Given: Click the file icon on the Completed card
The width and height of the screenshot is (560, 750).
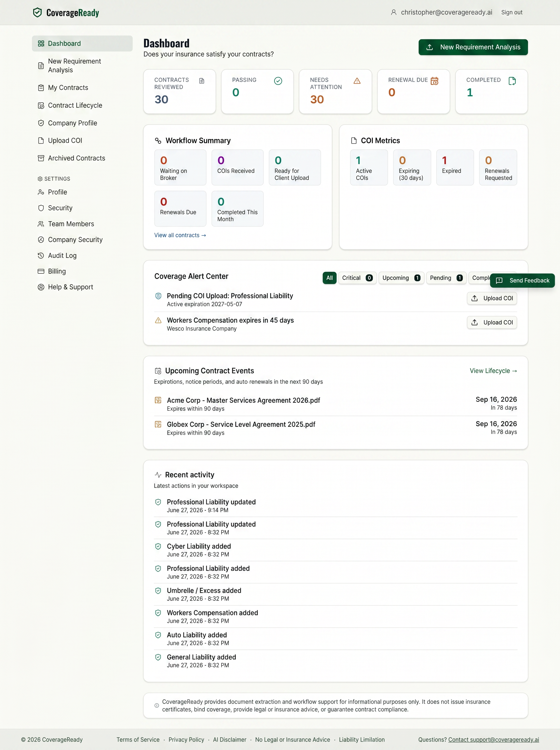Looking at the screenshot, I should 512,81.
